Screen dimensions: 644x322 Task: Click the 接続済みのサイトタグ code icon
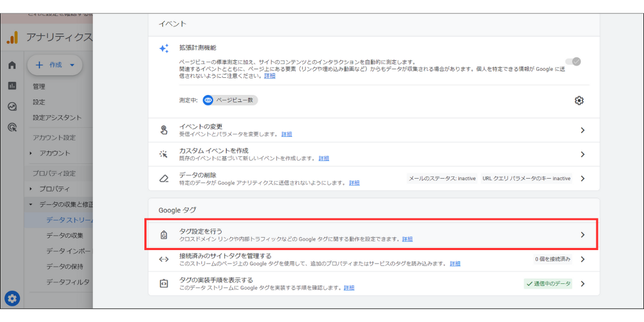[x=164, y=259]
